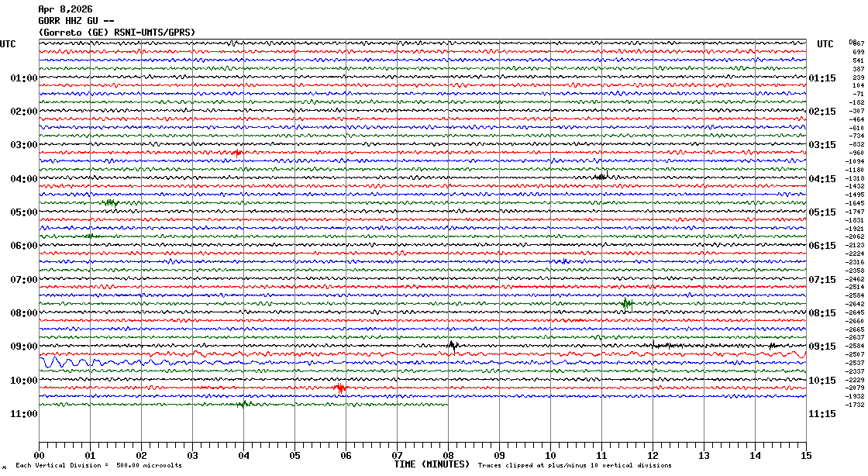The height and width of the screenshot is (476, 868).
Task: Select the traces clipped footnote text
Action: [x=574, y=465]
